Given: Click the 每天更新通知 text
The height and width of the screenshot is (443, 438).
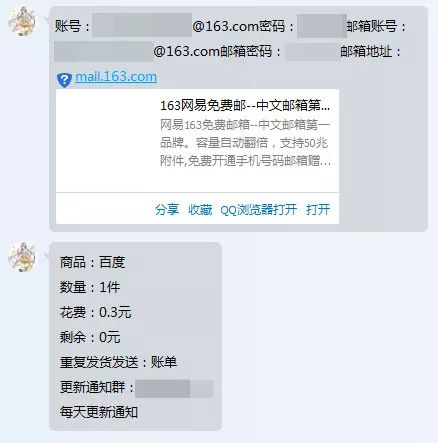Looking at the screenshot, I should (99, 412).
